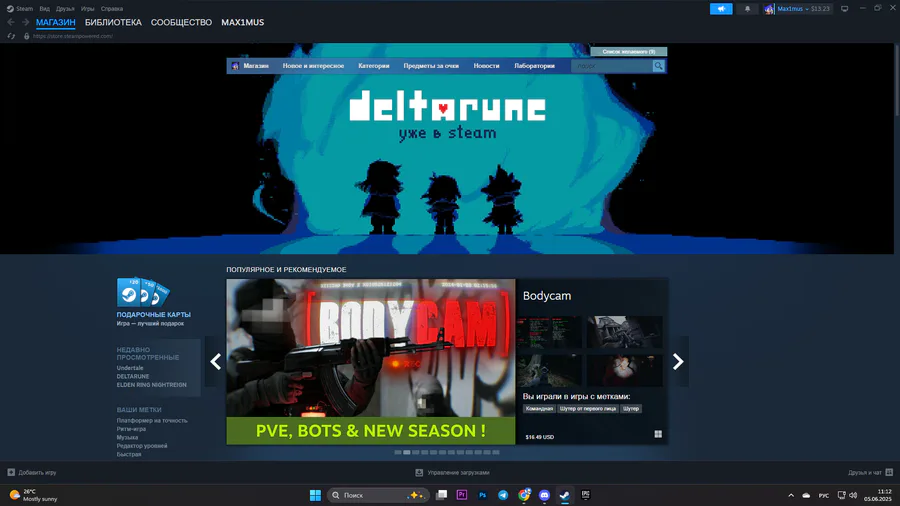Expand the Новое и интересное menu
The height and width of the screenshot is (506, 900).
click(313, 66)
